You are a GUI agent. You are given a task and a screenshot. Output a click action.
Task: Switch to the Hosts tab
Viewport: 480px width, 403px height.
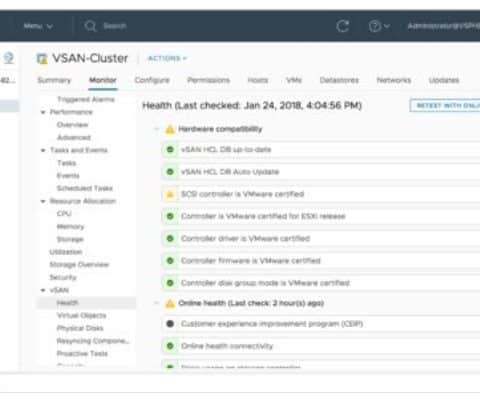point(258,80)
